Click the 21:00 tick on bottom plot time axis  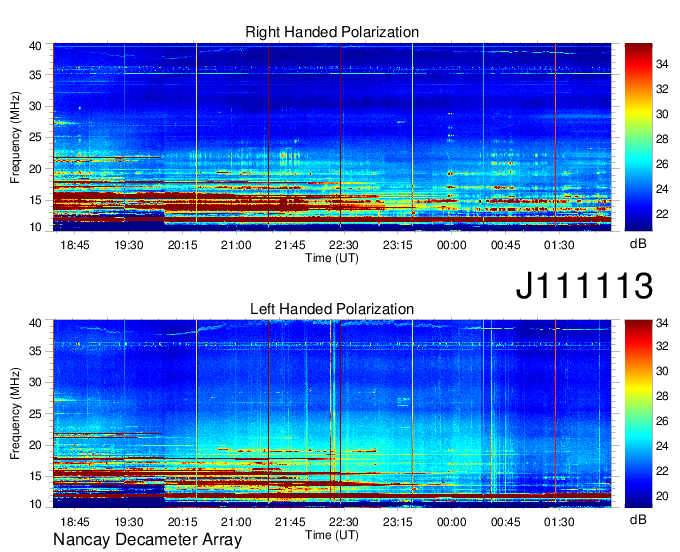236,522
